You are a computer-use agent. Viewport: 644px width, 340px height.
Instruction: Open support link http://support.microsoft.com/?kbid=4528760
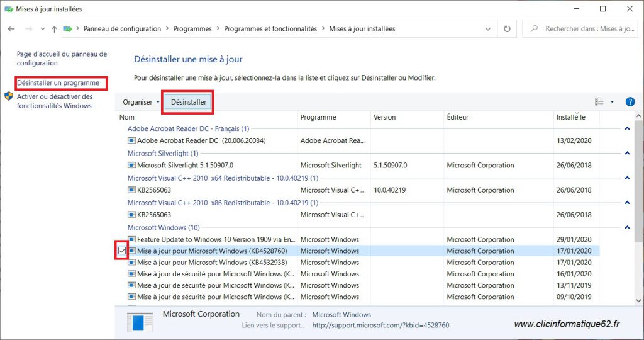click(380, 325)
